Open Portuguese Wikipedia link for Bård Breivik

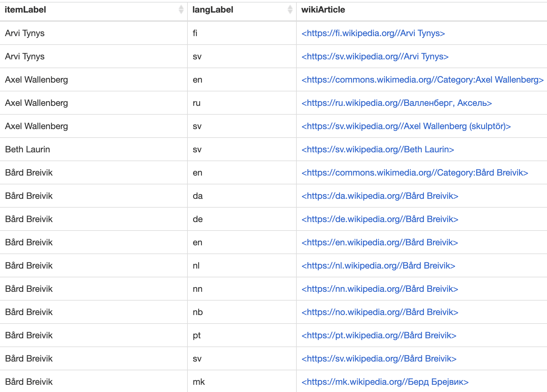click(379, 335)
